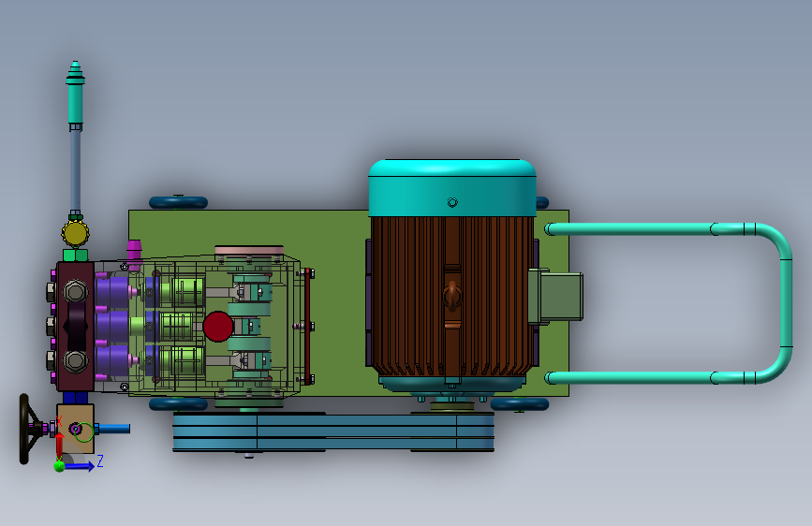Select the dark maroon pump head manifold
The width and height of the screenshot is (812, 526).
[75, 326]
